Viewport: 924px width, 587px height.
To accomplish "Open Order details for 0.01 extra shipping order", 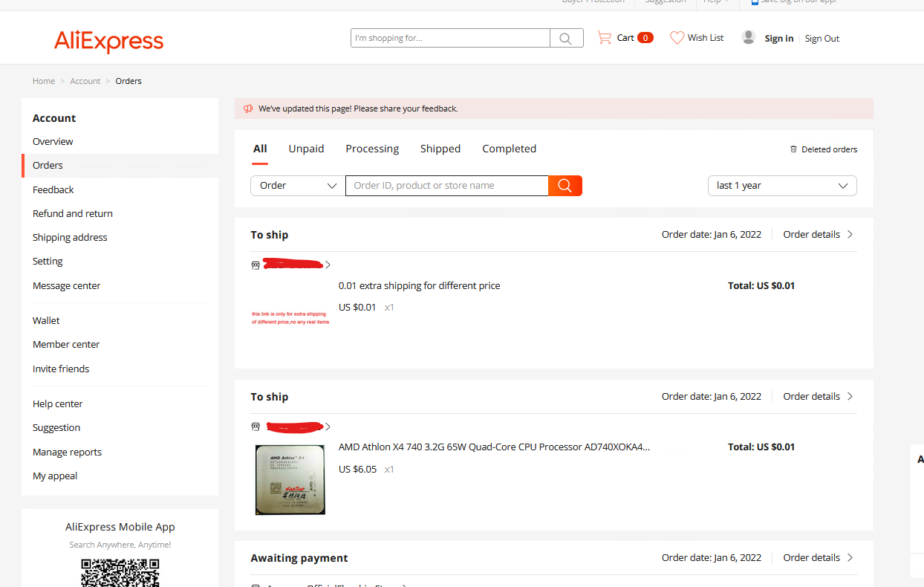I will 819,234.
